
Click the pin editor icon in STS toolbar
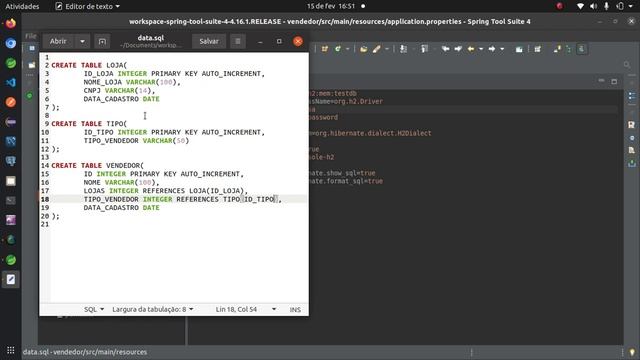click(x=519, y=49)
